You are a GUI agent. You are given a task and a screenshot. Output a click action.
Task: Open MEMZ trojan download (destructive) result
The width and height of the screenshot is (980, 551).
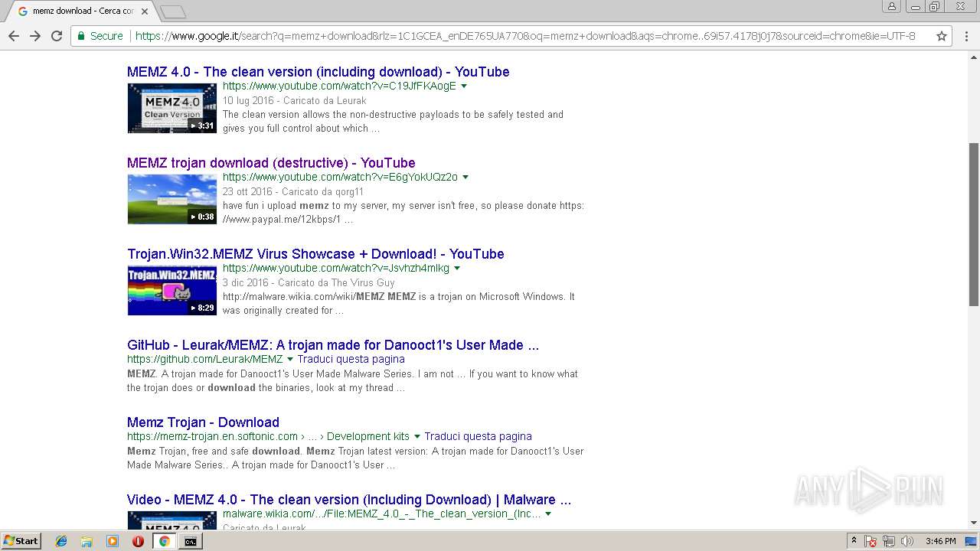[x=271, y=163]
